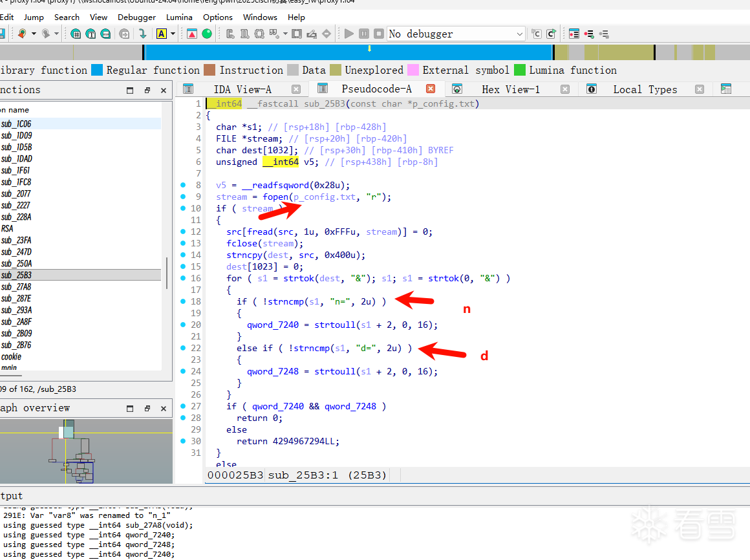Start the process with the play button
This screenshot has height=560, width=750.
point(349,34)
